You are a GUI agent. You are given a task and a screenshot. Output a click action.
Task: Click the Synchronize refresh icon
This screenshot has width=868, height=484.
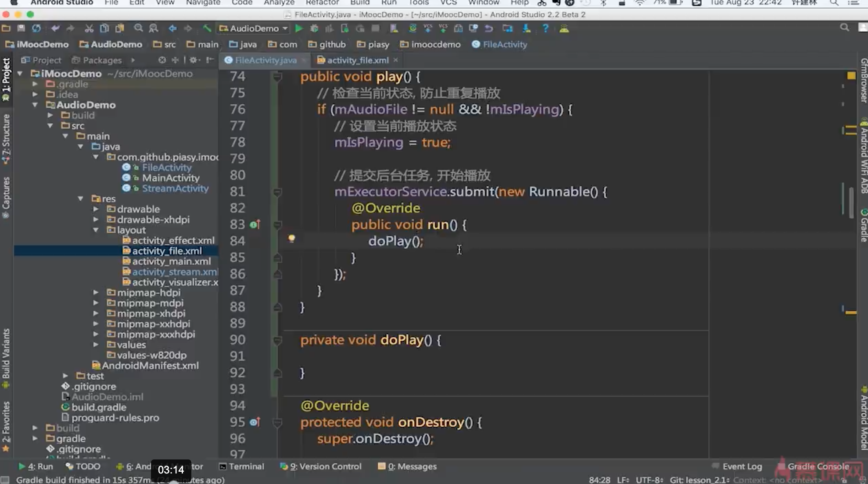pyautogui.click(x=36, y=28)
